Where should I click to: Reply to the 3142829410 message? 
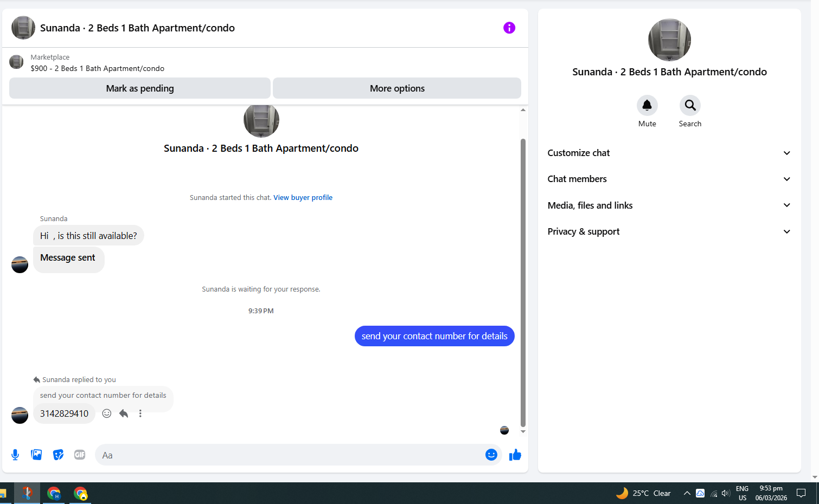click(124, 413)
